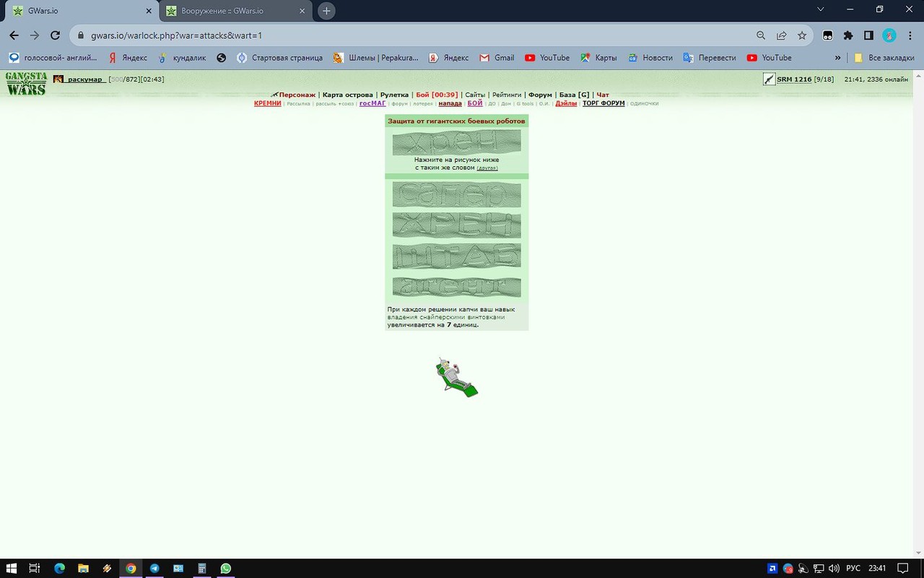Open База [G] in the game menu
The image size is (924, 578).
pyautogui.click(x=574, y=95)
